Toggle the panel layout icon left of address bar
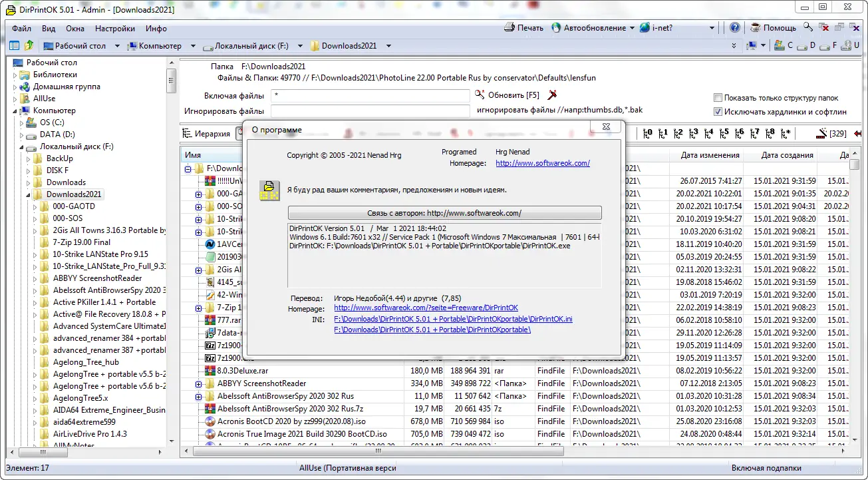 [x=14, y=46]
